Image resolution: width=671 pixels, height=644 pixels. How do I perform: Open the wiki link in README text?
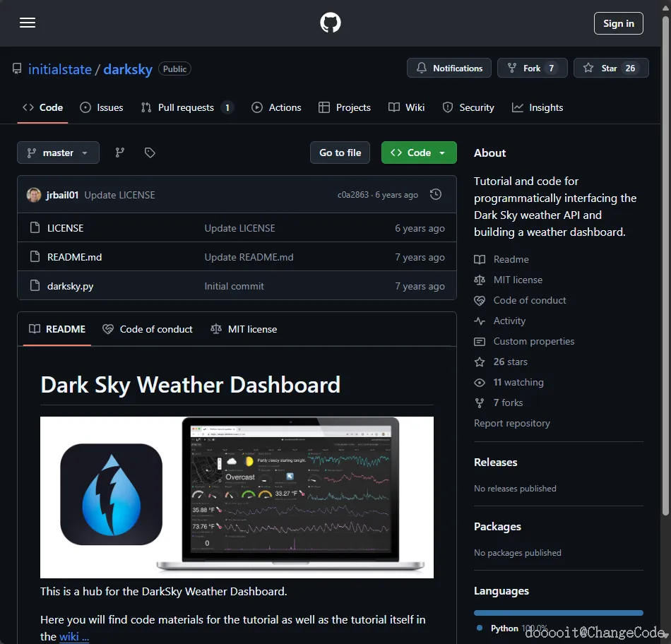[74, 637]
